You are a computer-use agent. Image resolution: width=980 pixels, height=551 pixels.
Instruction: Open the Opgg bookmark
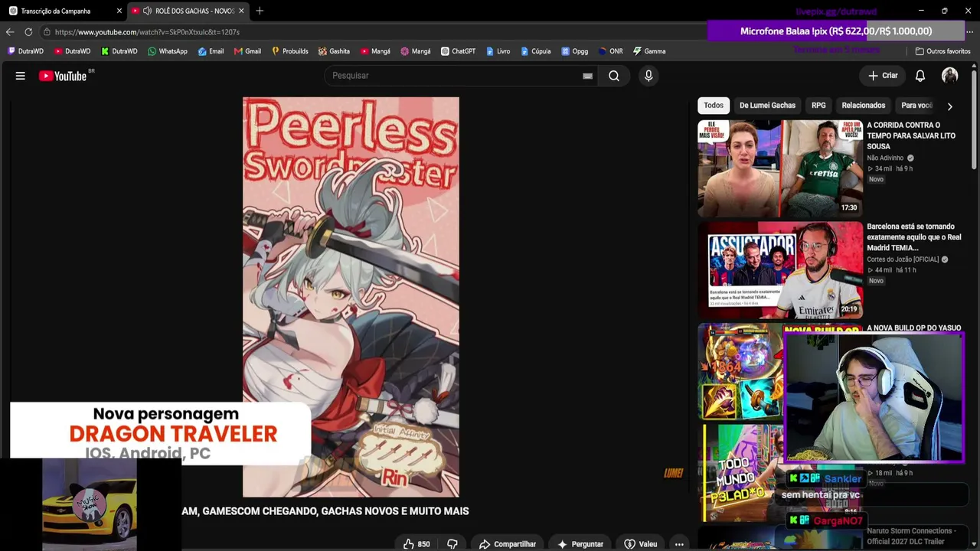(574, 51)
